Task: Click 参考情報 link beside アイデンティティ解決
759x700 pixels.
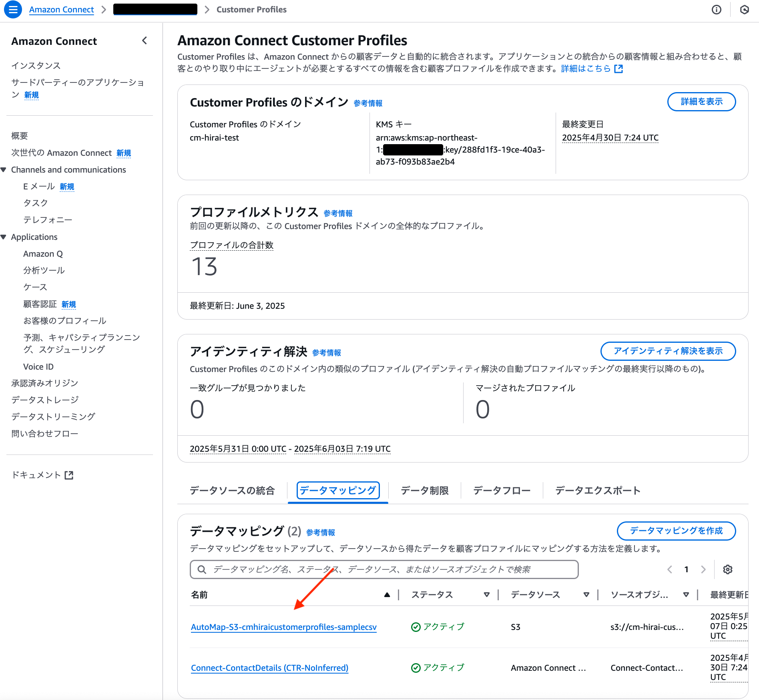Action: [327, 353]
